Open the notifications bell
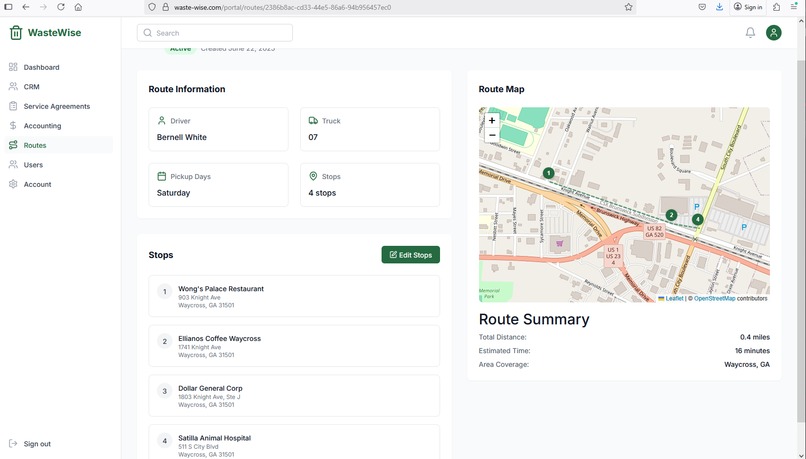 click(x=750, y=32)
